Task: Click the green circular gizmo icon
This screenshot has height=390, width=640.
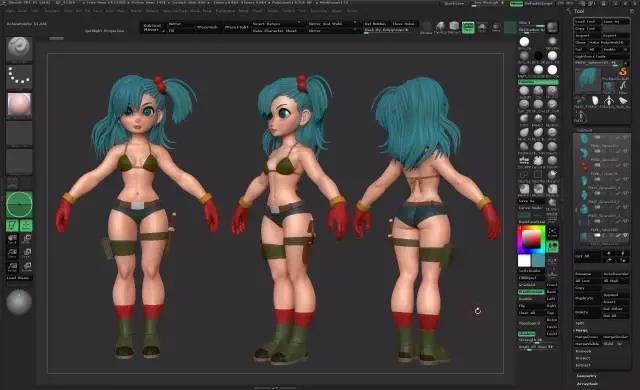Action: pyautogui.click(x=19, y=204)
